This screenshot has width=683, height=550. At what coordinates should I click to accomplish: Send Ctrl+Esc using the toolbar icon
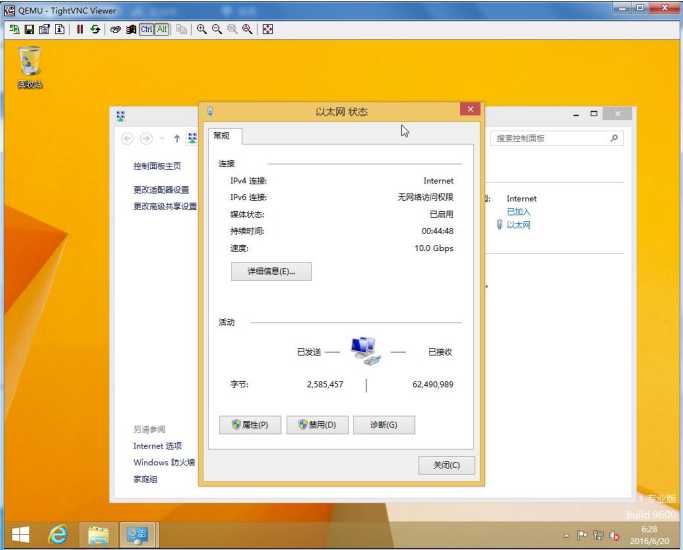[131, 29]
